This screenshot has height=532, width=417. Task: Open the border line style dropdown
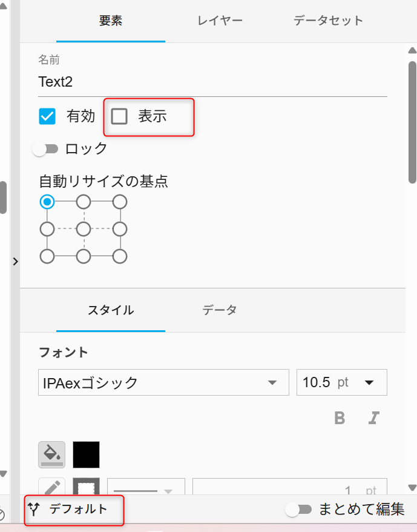coord(146,487)
